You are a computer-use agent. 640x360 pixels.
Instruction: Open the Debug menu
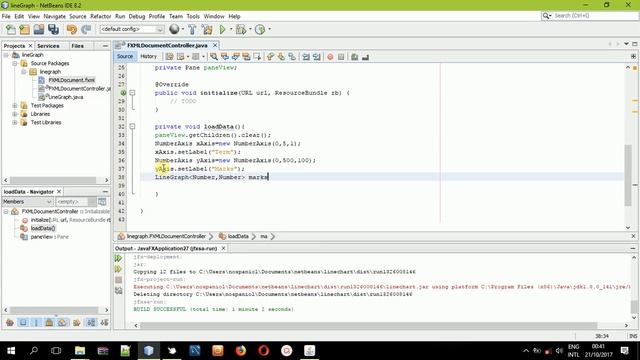point(137,16)
